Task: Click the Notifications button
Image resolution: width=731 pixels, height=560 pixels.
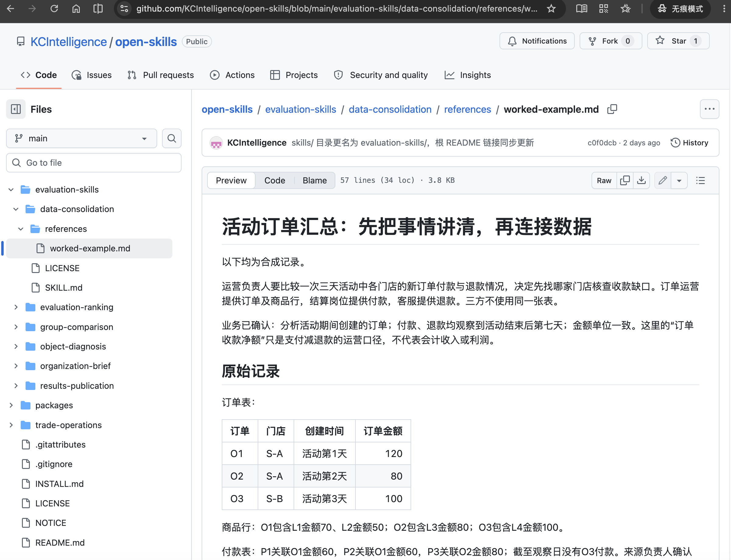Action: coord(537,41)
